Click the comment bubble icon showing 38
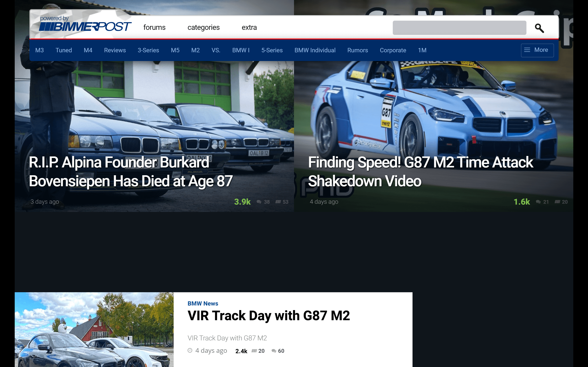This screenshot has height=367, width=588. pos(259,202)
